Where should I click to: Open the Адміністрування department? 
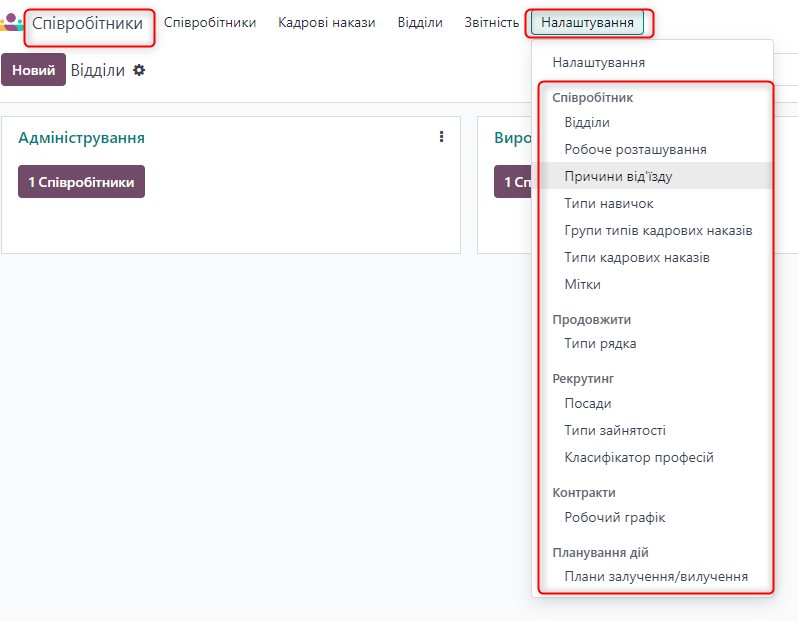(81, 138)
